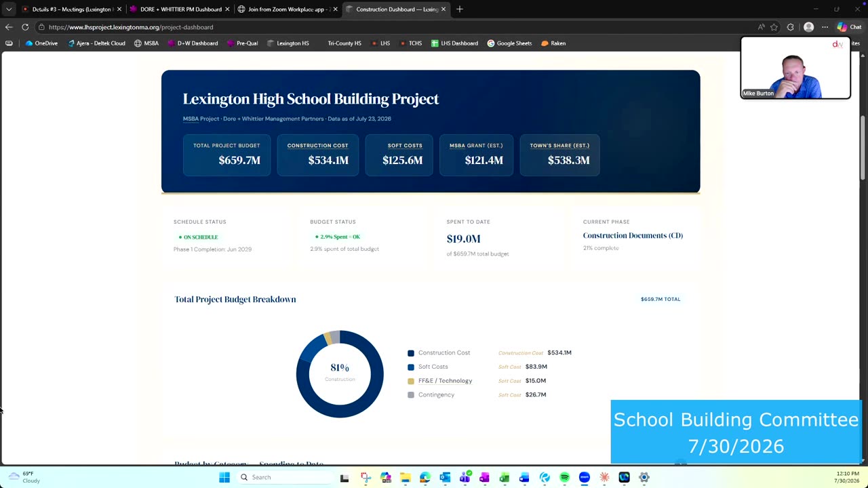This screenshot has width=868, height=488.
Task: Open the browser profile menu
Action: 808,27
